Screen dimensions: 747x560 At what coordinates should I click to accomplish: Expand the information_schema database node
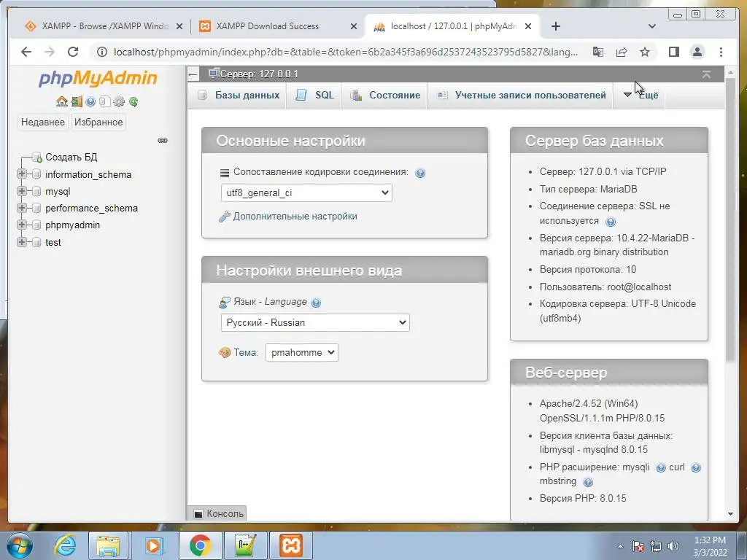21,174
